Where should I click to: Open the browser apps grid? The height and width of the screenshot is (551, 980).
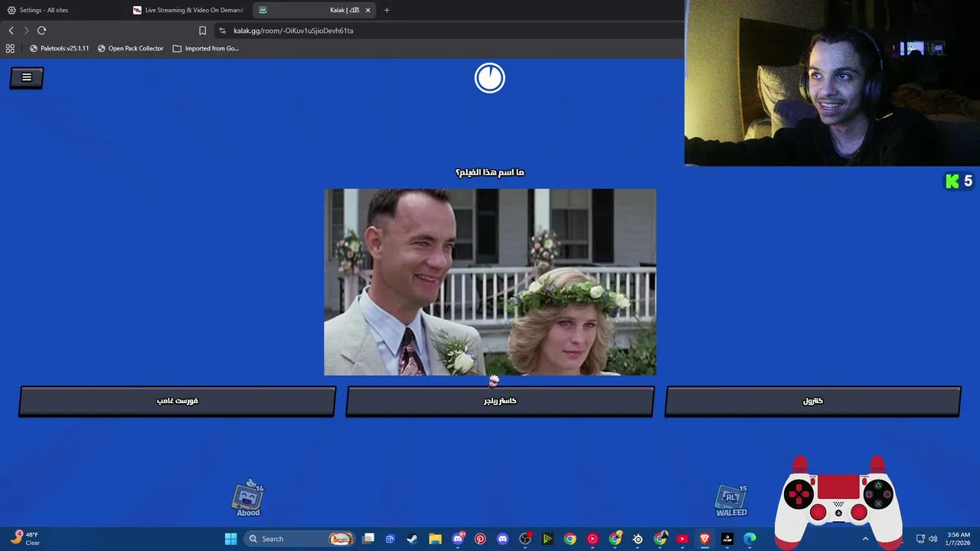[10, 48]
